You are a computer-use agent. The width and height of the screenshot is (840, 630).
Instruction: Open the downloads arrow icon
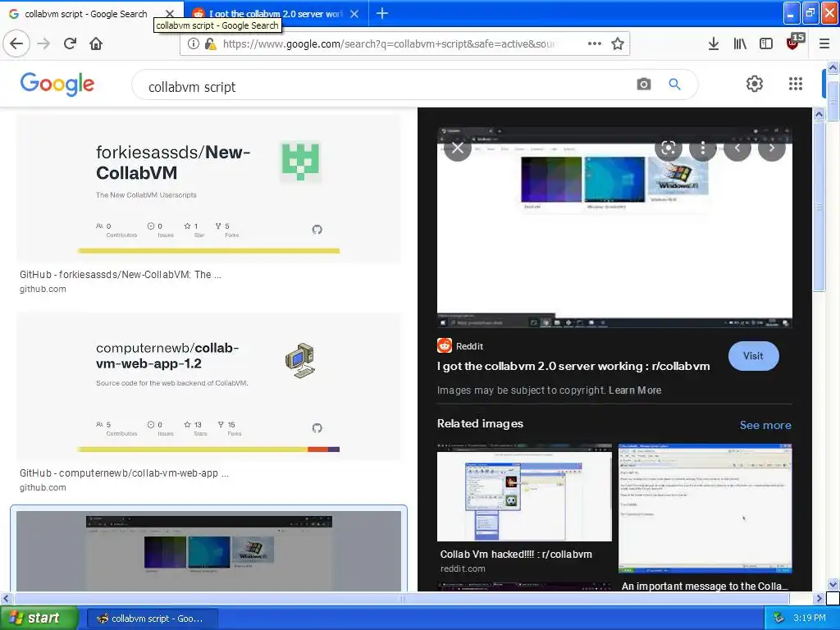point(713,43)
